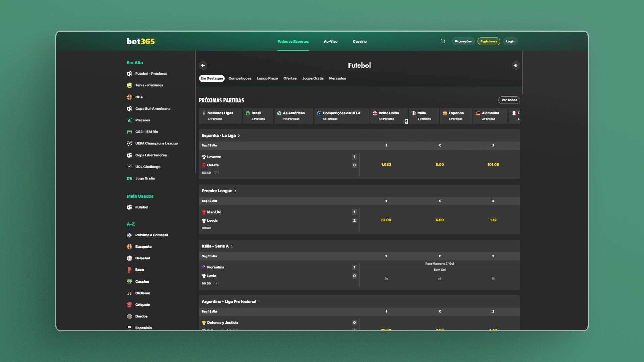
Task: Click the Copa Libertadores icon
Action: 129,155
